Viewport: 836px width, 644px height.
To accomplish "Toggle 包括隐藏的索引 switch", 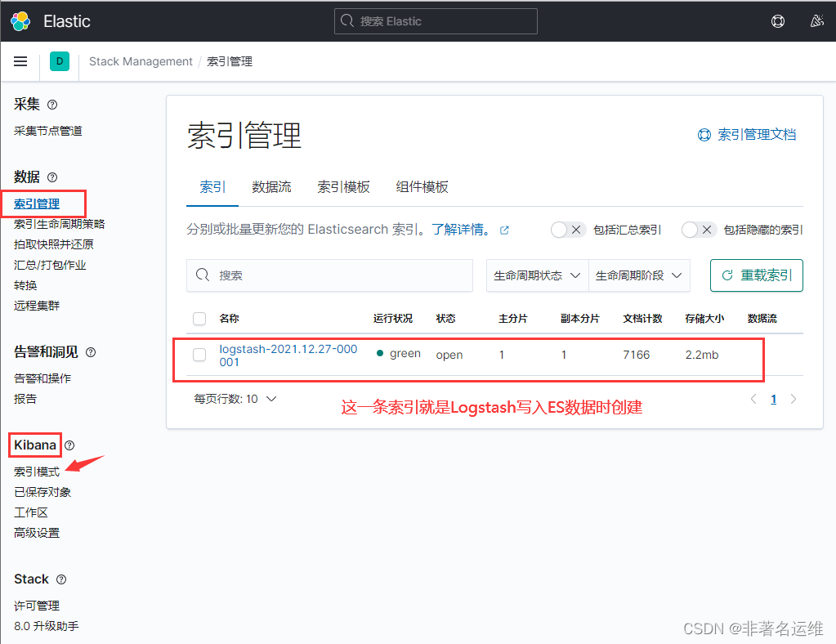I will point(699,230).
